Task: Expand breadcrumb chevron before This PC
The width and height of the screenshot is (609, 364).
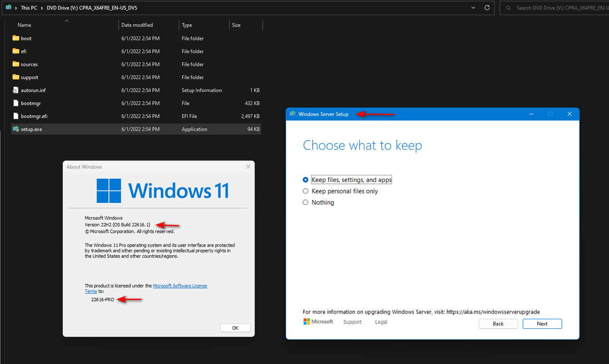Action: coord(16,8)
